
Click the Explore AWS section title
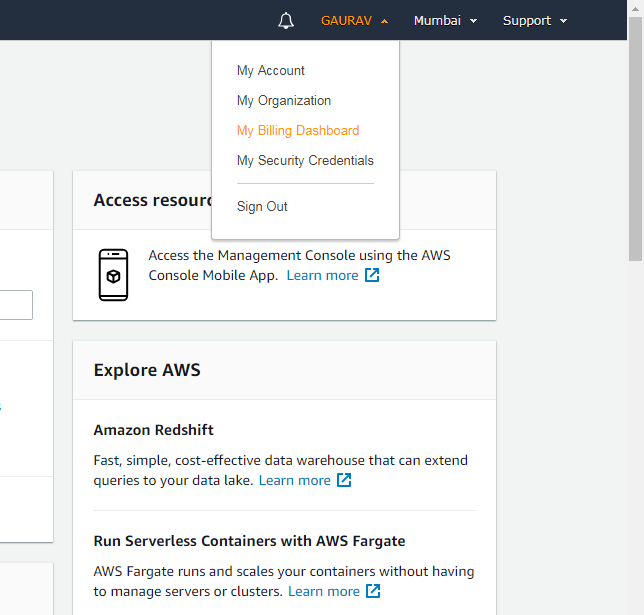pyautogui.click(x=147, y=370)
